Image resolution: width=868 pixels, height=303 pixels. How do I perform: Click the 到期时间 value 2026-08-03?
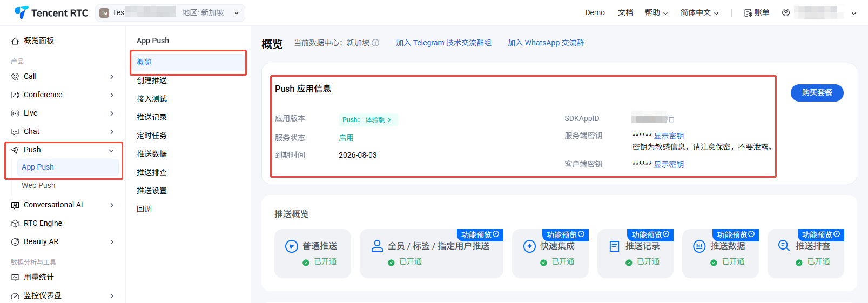(x=358, y=156)
